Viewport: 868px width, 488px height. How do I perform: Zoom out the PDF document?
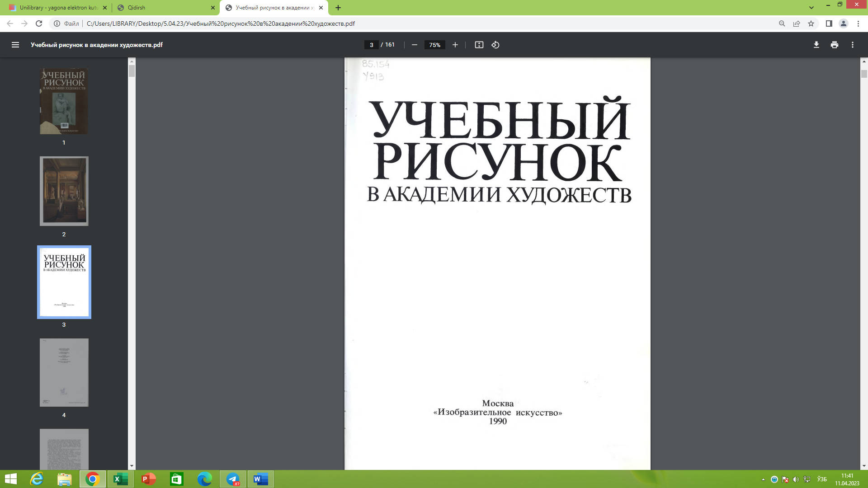pyautogui.click(x=414, y=45)
